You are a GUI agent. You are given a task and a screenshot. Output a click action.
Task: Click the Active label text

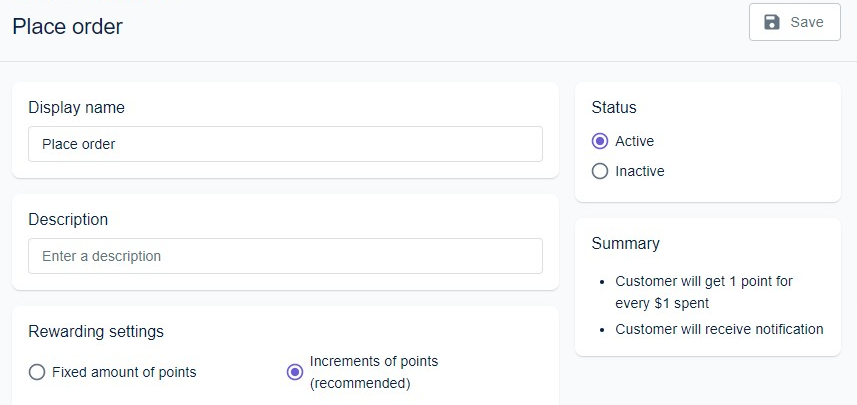coord(635,141)
